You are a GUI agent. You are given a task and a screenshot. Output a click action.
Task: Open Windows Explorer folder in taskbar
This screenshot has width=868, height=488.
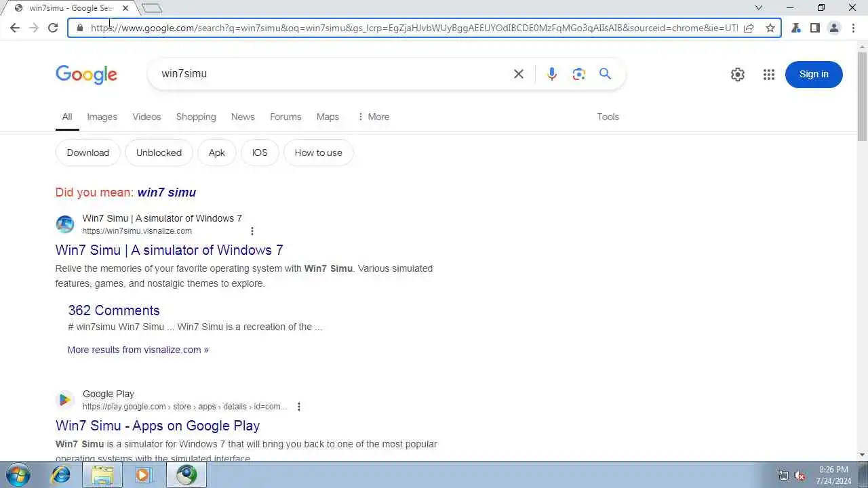tap(102, 475)
